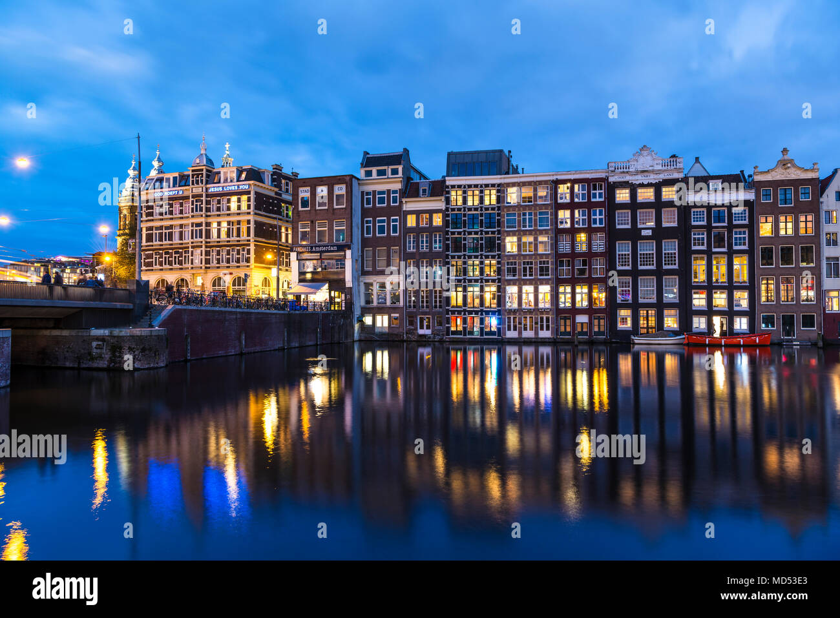
Task: Click the alamy logo in the black footer
Action: click(x=65, y=589)
